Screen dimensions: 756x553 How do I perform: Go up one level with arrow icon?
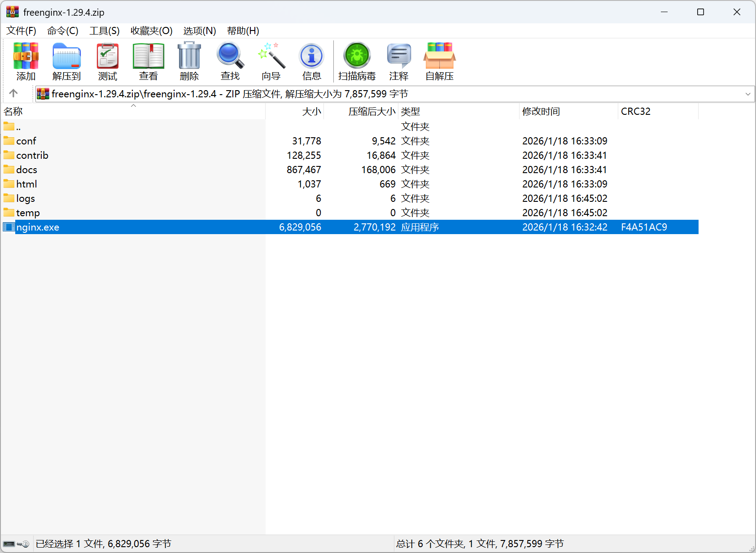point(13,93)
